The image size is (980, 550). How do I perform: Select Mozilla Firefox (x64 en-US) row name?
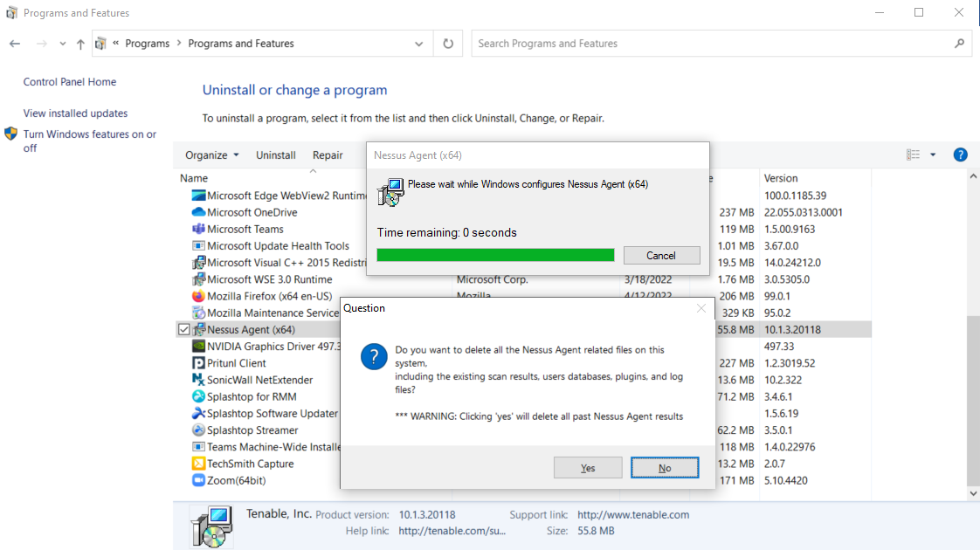[x=269, y=296]
